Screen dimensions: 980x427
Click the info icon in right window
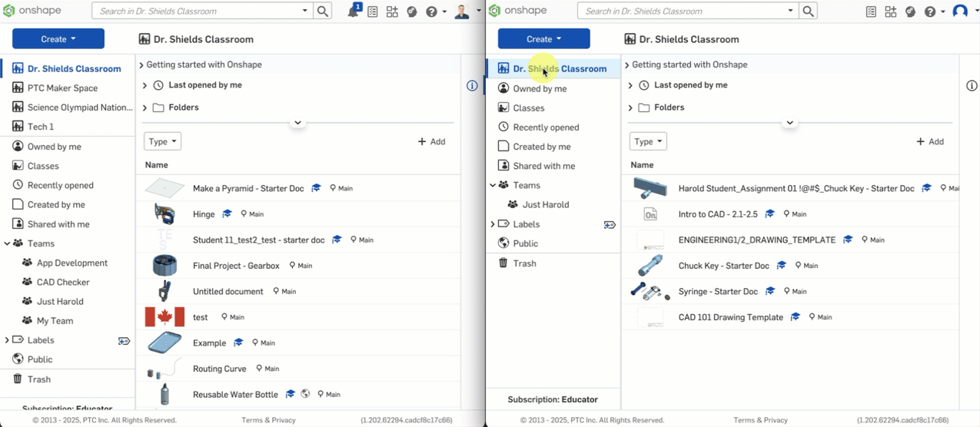(x=972, y=85)
